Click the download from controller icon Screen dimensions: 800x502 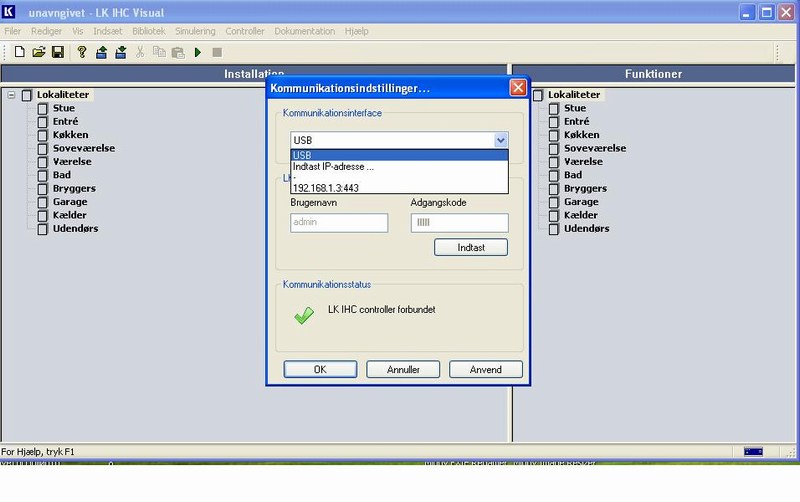point(120,52)
